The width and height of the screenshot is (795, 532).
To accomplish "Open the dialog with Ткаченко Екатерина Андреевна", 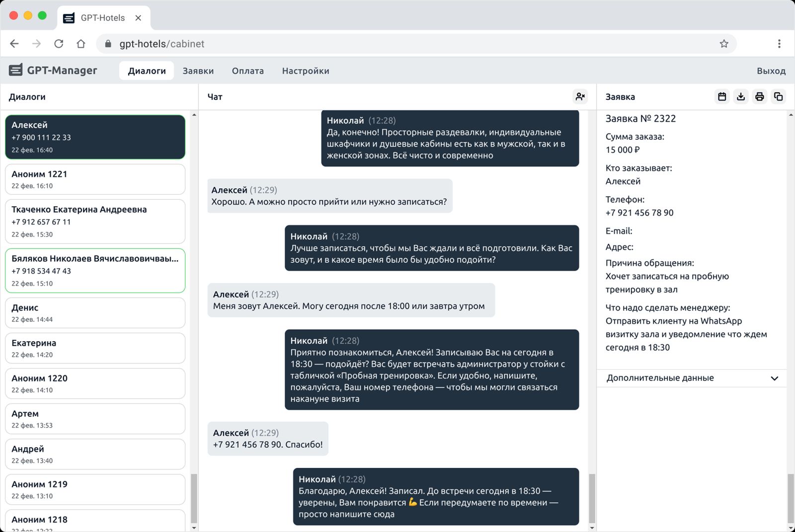I will 95,221.
